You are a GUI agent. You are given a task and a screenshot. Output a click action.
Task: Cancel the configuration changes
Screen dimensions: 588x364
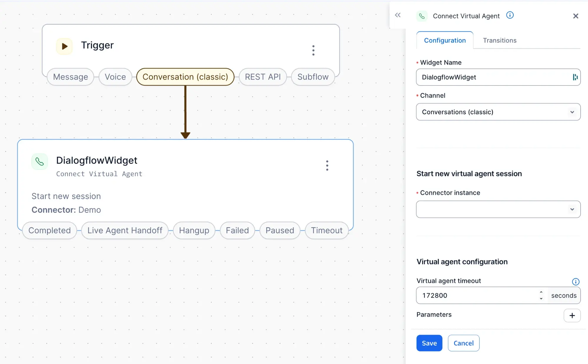click(464, 343)
